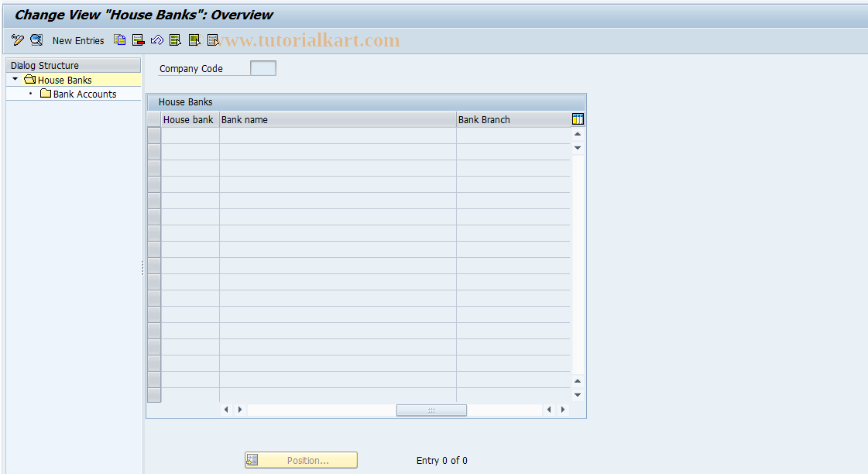
Task: Click down arrow below the top up arrow
Action: click(x=578, y=148)
